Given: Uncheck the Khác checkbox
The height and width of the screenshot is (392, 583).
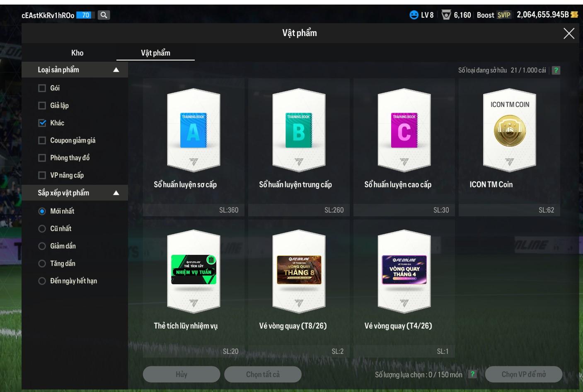Looking at the screenshot, I should [42, 123].
